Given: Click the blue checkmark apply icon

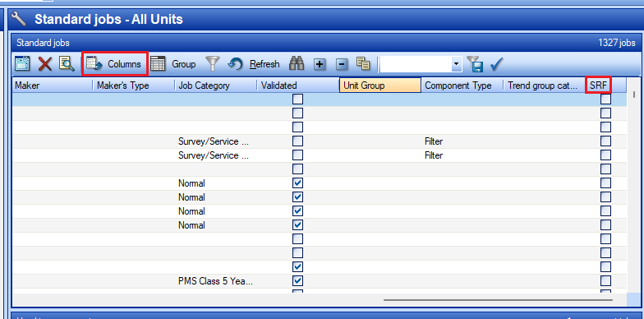Looking at the screenshot, I should pyautogui.click(x=496, y=64).
